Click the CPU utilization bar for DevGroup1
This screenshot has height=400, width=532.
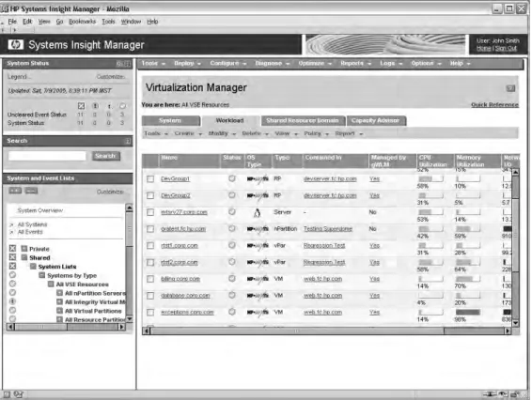point(430,178)
